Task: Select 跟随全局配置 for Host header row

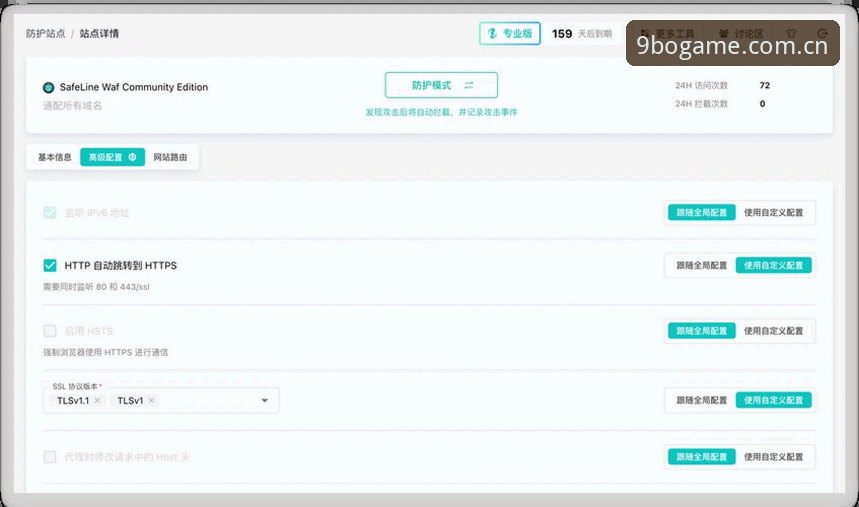Action: pos(701,457)
